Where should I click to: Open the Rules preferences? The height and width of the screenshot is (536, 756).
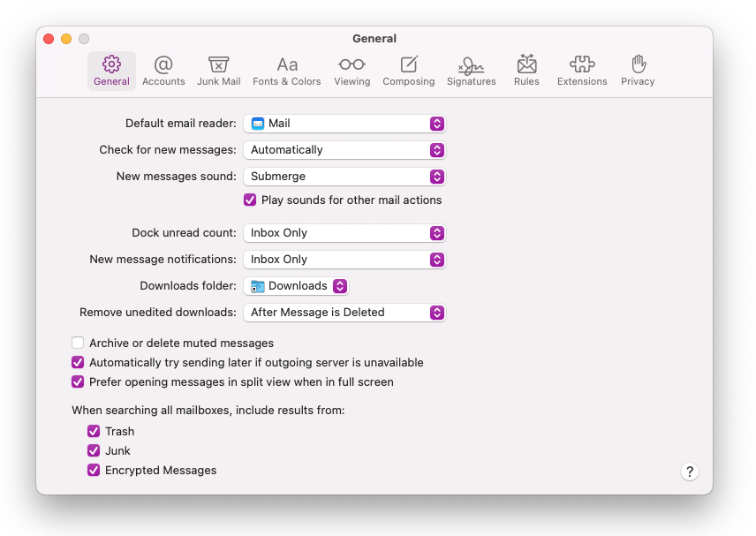526,71
